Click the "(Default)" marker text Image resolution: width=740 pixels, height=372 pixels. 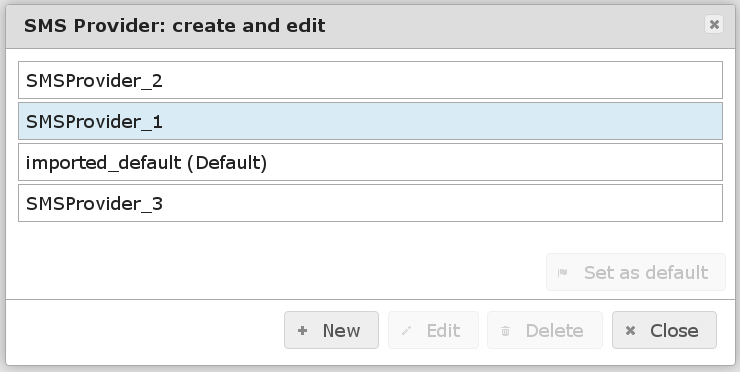(227, 163)
